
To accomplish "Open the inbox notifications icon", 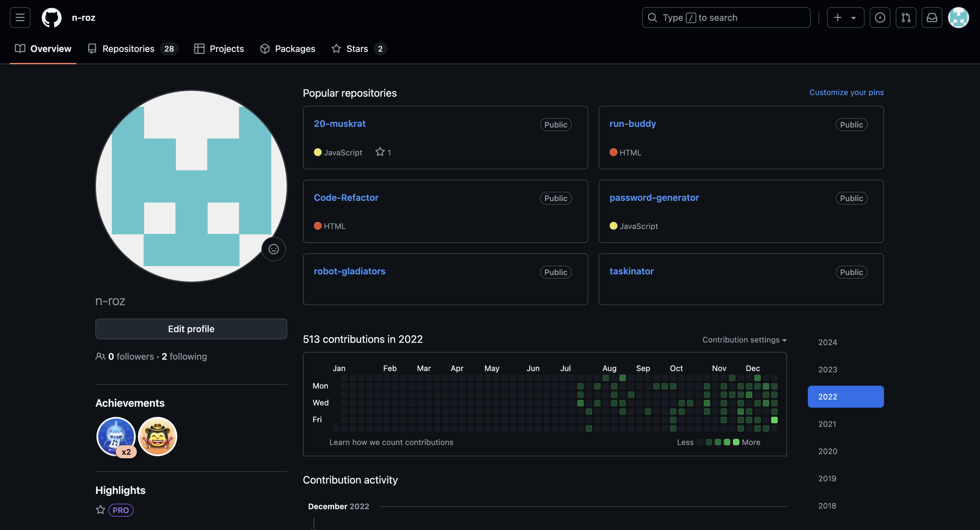I will point(932,17).
